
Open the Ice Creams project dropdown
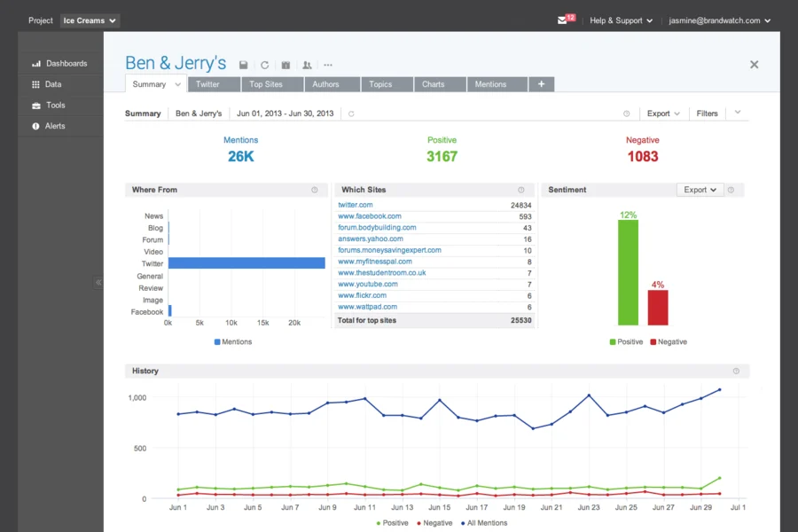point(90,20)
